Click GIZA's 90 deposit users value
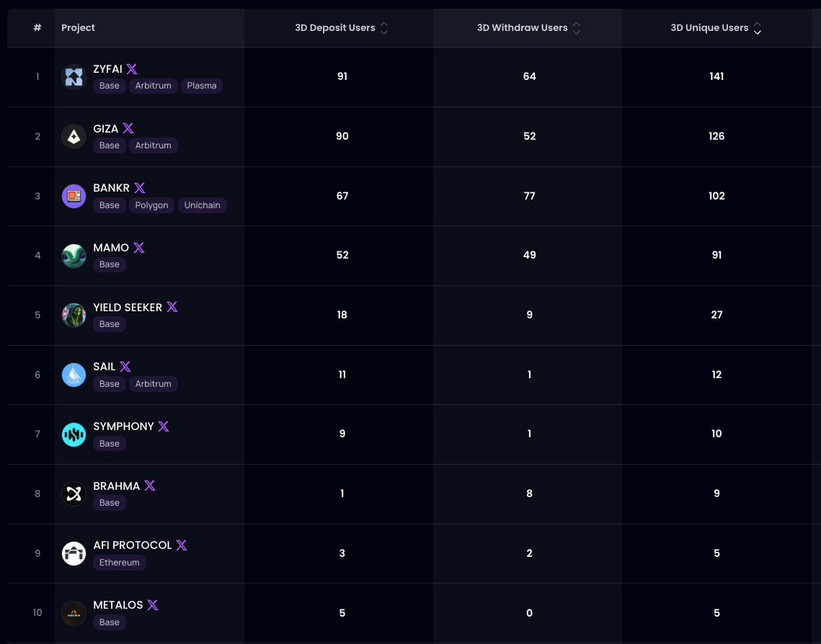821x644 pixels. [342, 136]
